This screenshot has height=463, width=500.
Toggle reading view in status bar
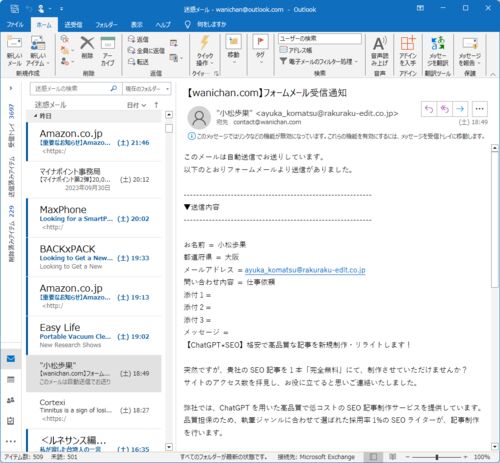[x=393, y=456]
